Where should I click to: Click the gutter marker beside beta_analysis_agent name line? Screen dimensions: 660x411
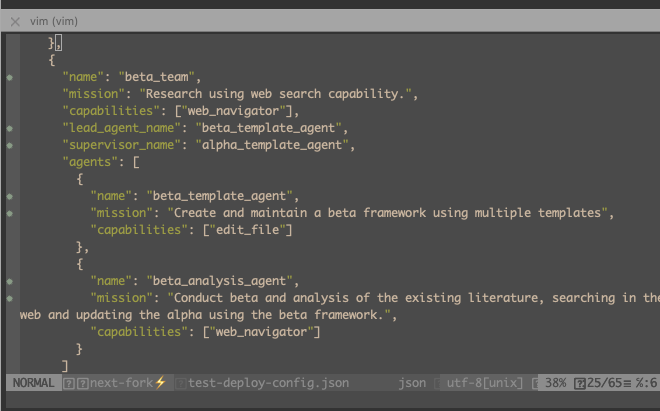[10, 282]
